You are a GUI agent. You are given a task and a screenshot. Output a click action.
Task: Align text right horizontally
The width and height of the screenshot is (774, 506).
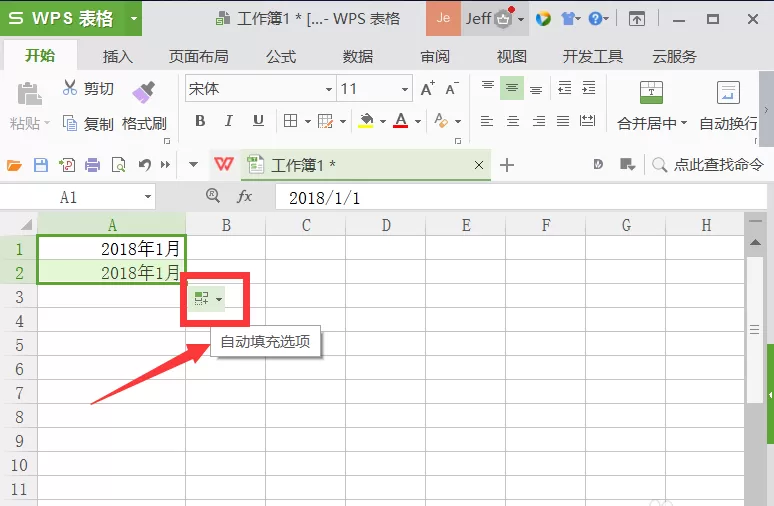coord(539,121)
